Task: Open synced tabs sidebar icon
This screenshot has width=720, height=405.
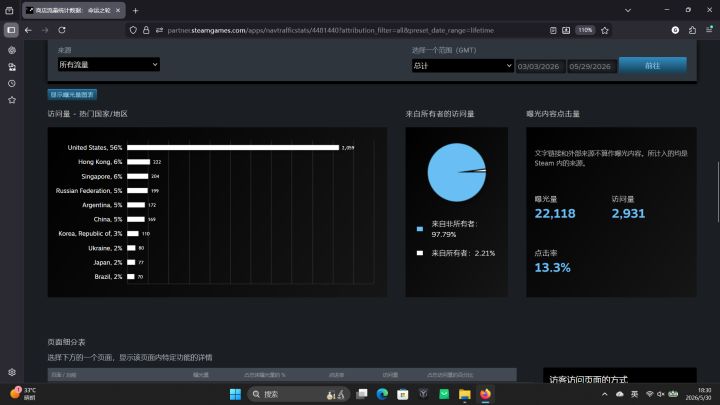Action: 12,67
